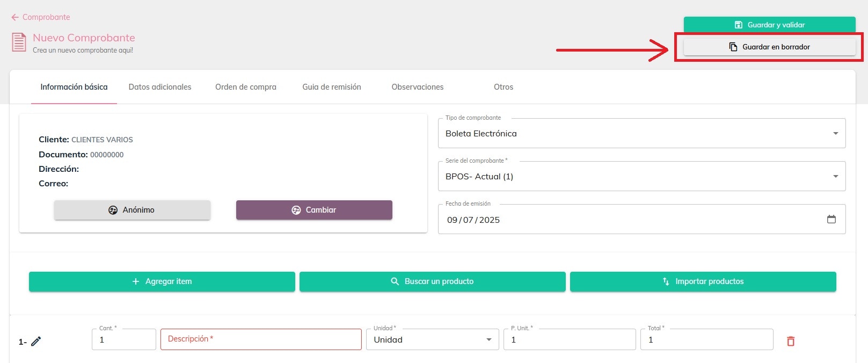Click Guardar en borrador button

(x=769, y=47)
